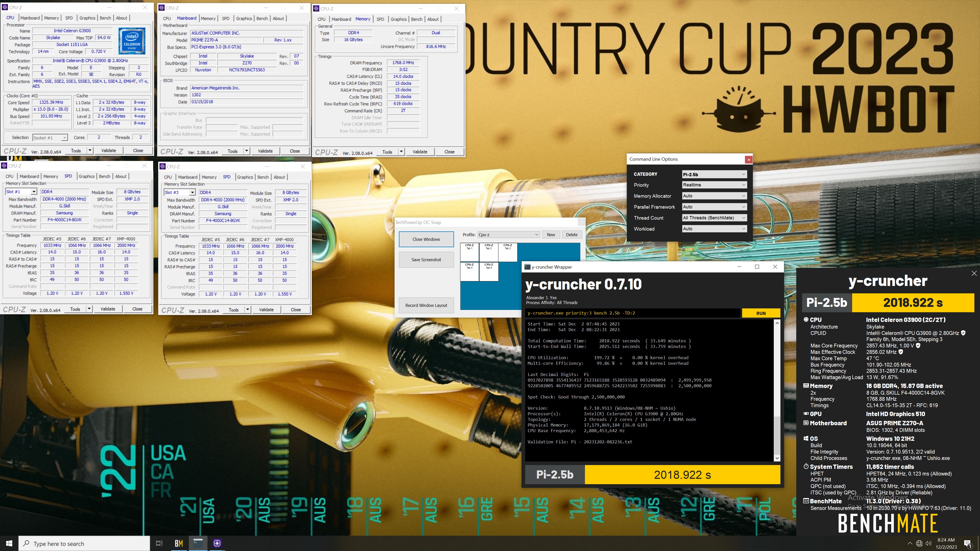Viewport: 980px width, 551px height.
Task: Click the y-cruncher output scrollbar up arrow
Action: [777, 323]
